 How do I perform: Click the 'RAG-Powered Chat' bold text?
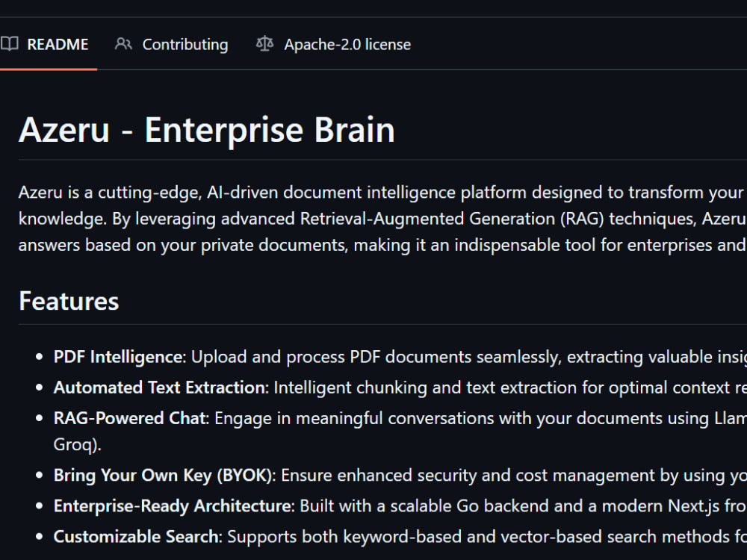(131, 418)
